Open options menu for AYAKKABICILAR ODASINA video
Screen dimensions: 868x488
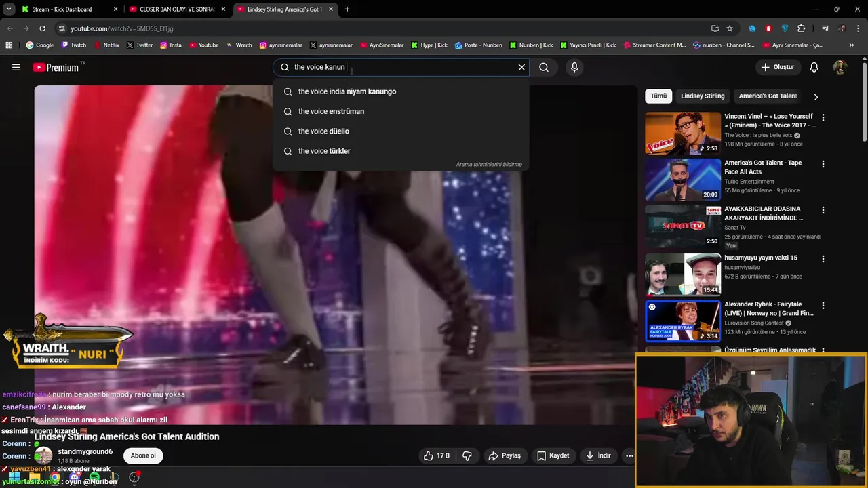pyautogui.click(x=823, y=210)
